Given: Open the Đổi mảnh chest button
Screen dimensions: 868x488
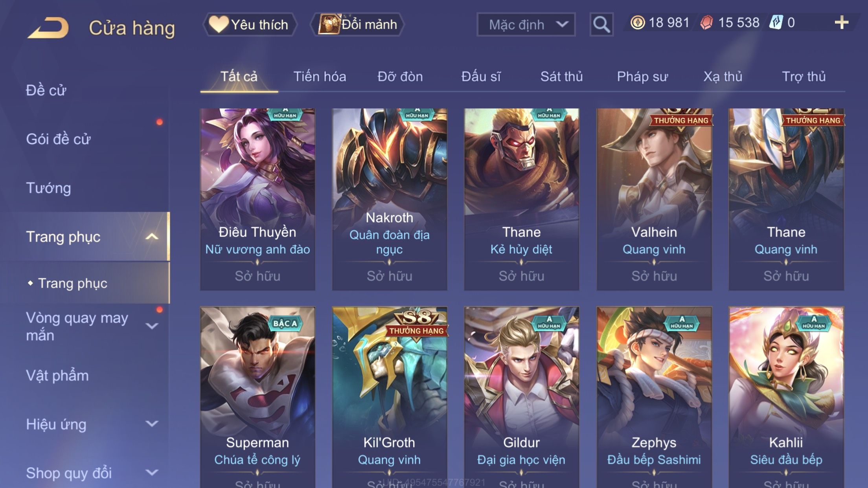Looking at the screenshot, I should [357, 24].
